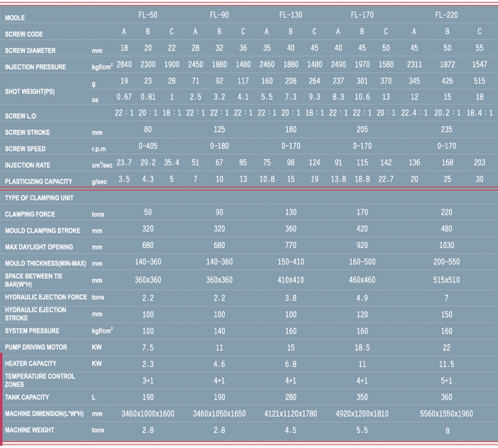Click the injection pressure value 2840
Image resolution: width=498 pixels, height=448 pixels.
coord(125,65)
